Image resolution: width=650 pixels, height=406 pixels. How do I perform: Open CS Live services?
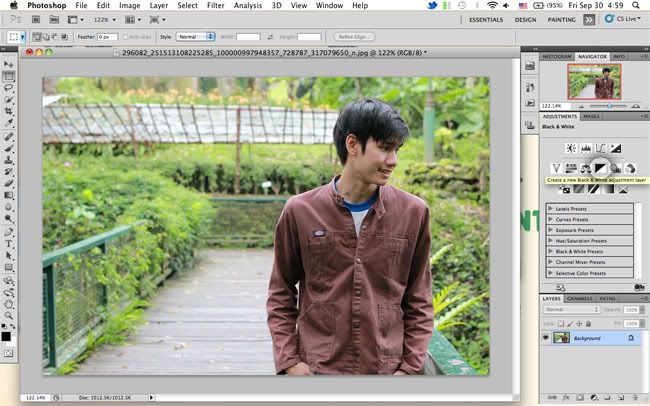coord(623,19)
